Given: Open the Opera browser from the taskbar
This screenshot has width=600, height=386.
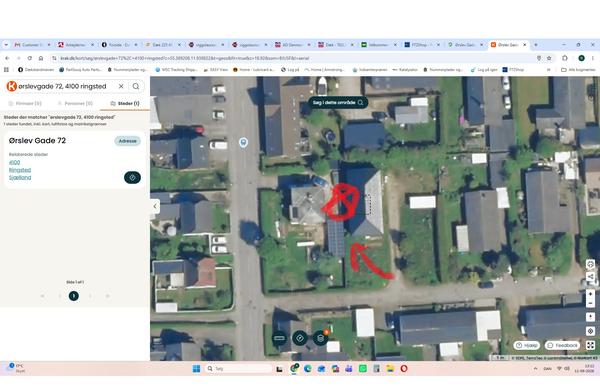Looking at the screenshot, I should click(404, 368).
